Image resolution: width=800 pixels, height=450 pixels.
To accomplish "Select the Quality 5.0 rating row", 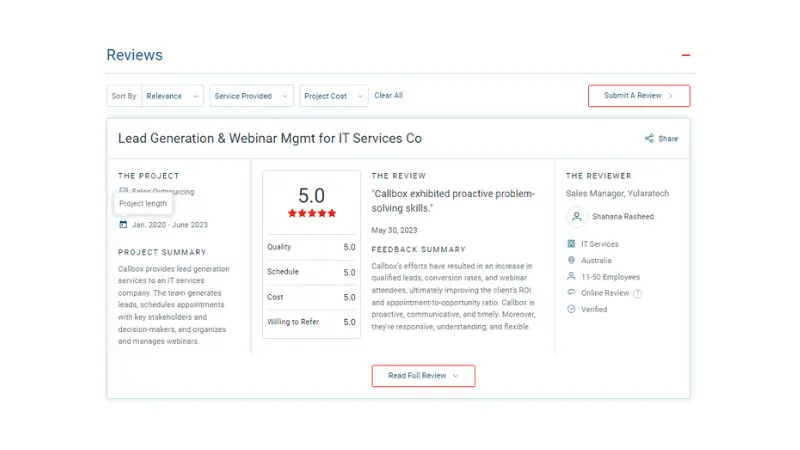I will coord(311,247).
